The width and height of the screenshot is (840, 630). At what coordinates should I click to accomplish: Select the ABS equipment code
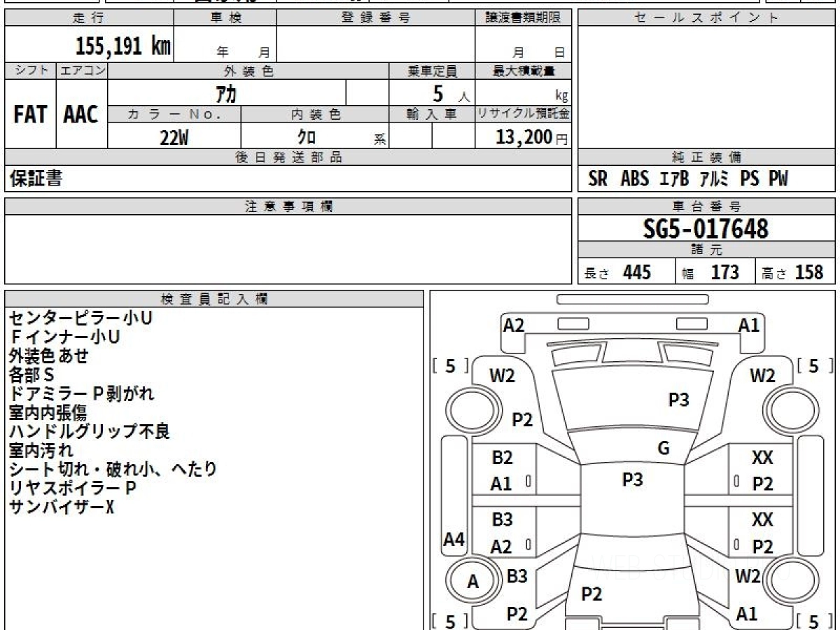635,179
